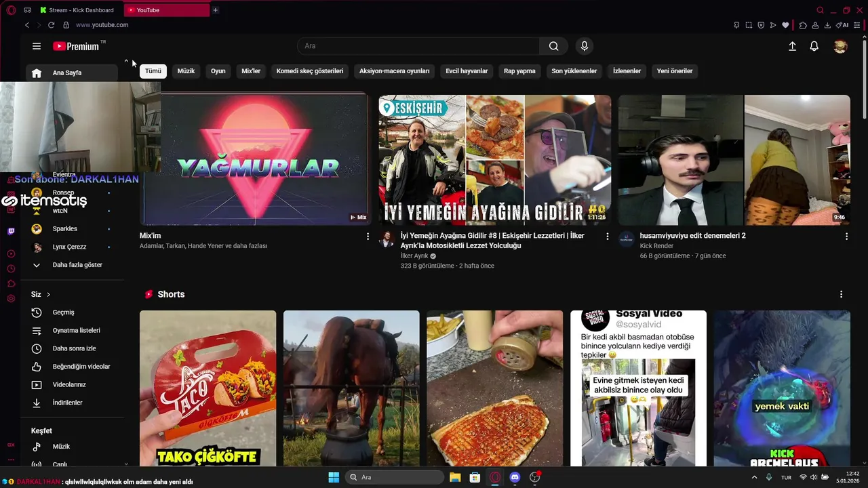Open Sparkles subscription channel

(x=71, y=229)
